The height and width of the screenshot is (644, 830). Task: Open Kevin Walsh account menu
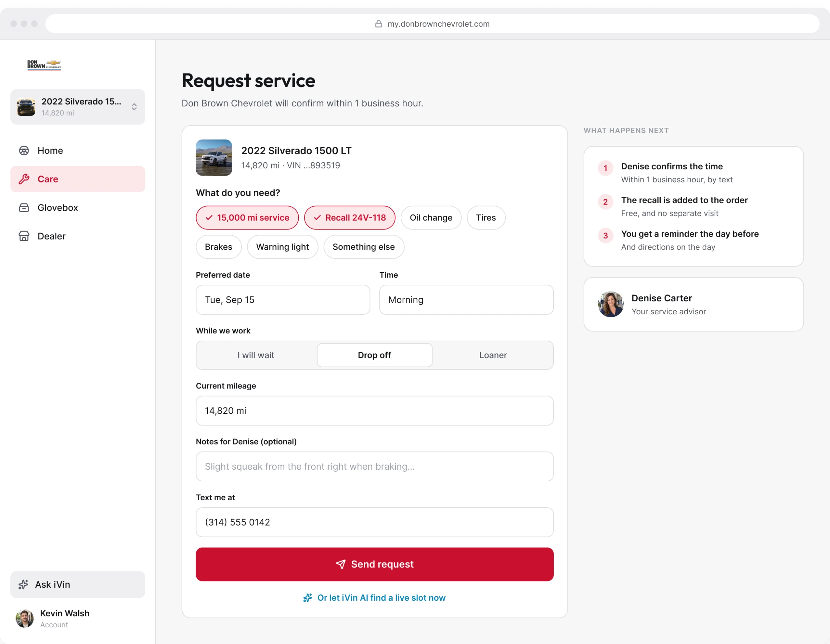(77, 618)
